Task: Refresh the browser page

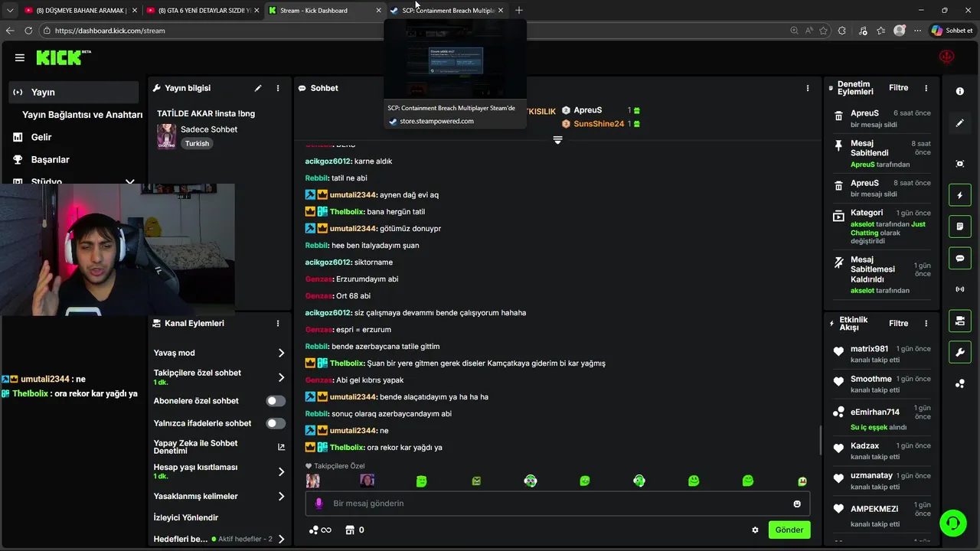Action: (x=28, y=31)
